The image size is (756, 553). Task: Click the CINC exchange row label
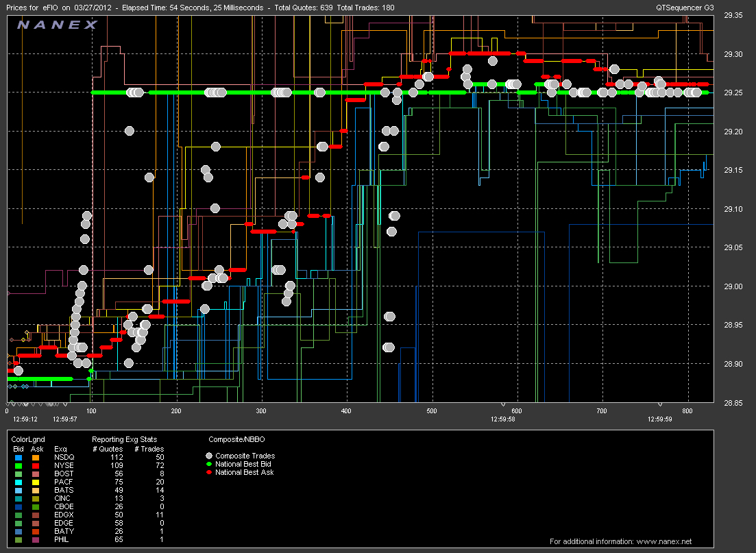tap(62, 498)
